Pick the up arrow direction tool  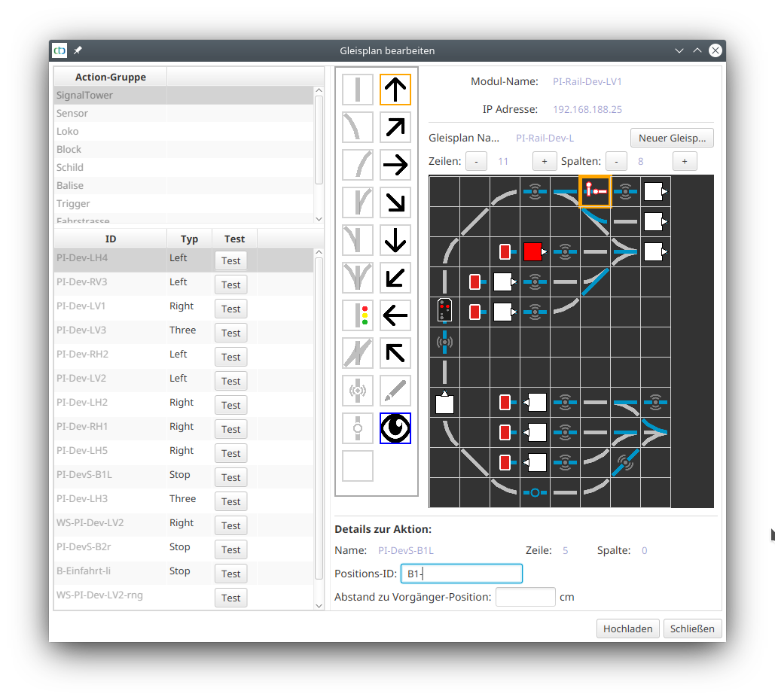[395, 90]
